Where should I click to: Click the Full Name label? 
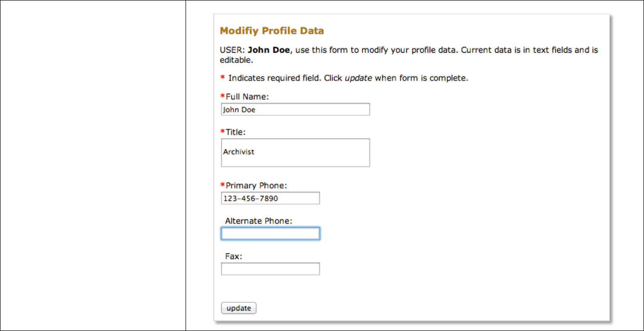(x=247, y=97)
